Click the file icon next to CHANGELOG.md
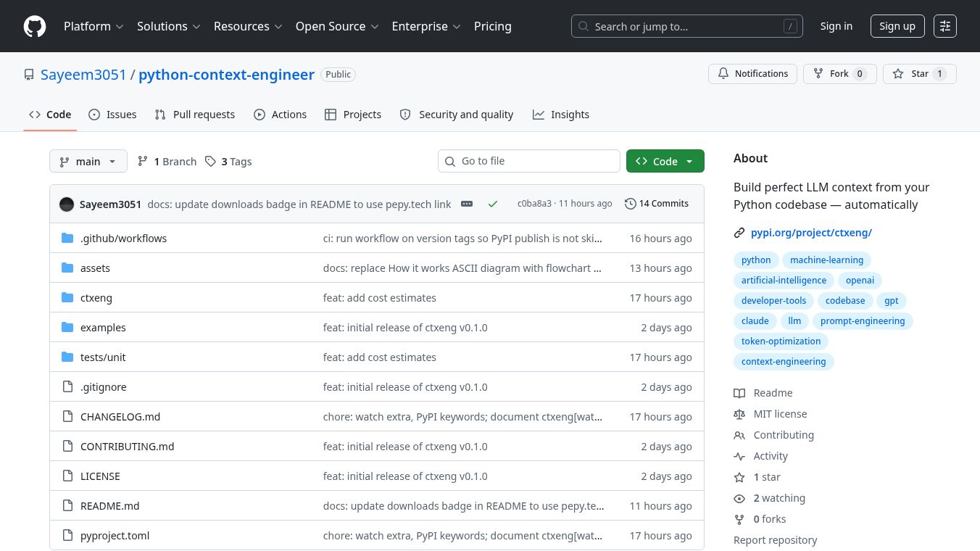 pos(67,416)
